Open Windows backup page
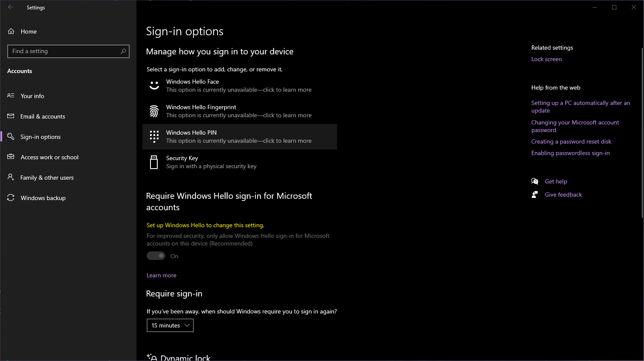644x361 pixels. coord(68,198)
